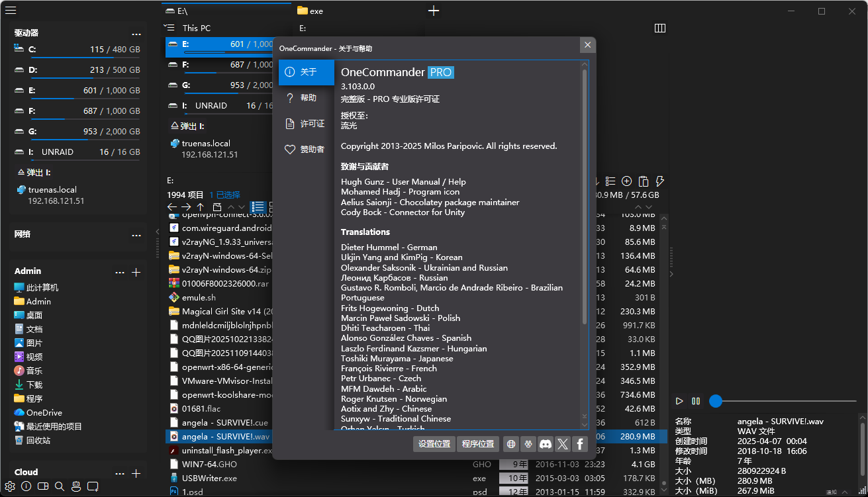Pause the audio preview
868x497 pixels.
pyautogui.click(x=696, y=401)
